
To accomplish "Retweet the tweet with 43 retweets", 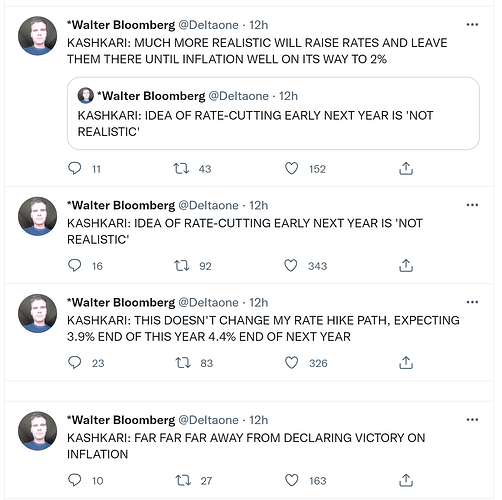I will [x=181, y=169].
